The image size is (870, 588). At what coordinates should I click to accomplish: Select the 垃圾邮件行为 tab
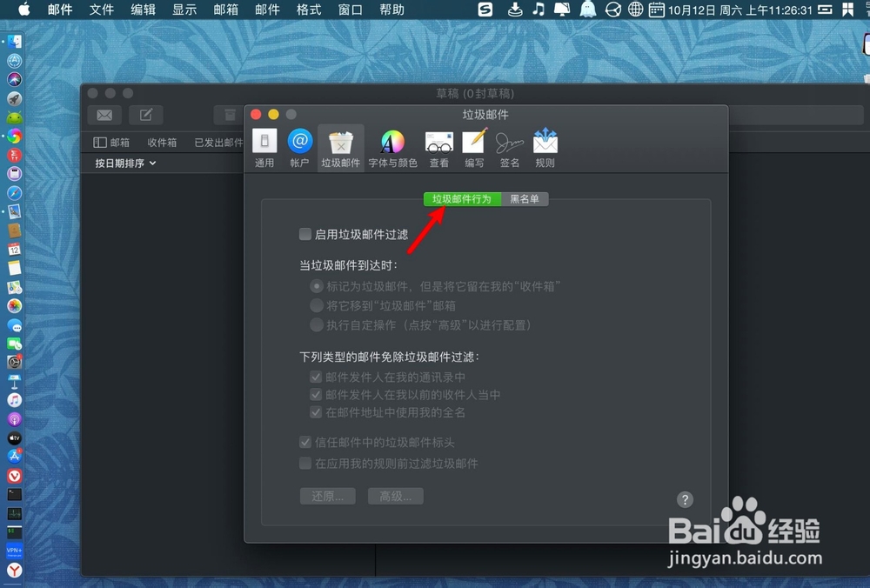tap(461, 198)
